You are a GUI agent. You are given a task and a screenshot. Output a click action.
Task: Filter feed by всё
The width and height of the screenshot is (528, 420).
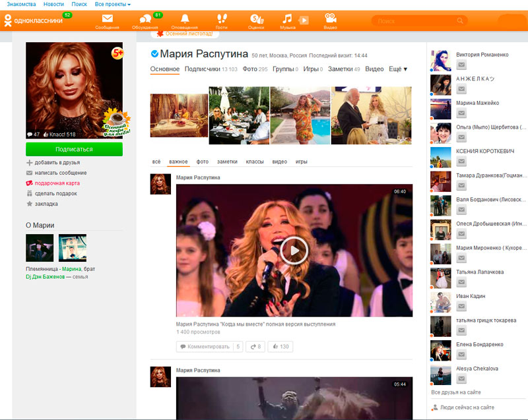[x=156, y=162]
